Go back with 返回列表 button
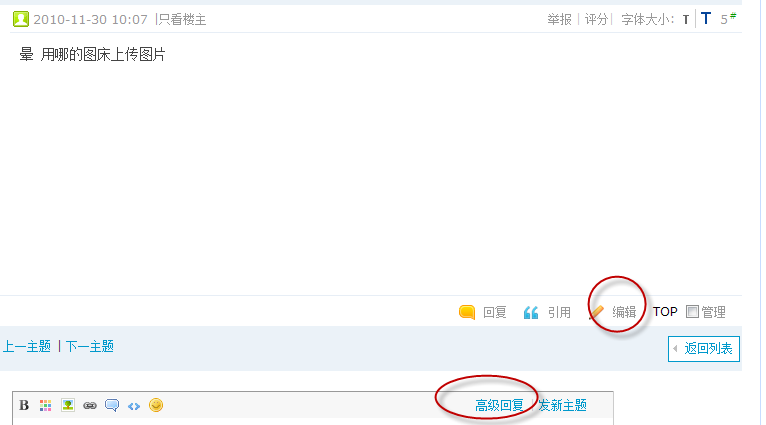This screenshot has height=425, width=766. 703,349
